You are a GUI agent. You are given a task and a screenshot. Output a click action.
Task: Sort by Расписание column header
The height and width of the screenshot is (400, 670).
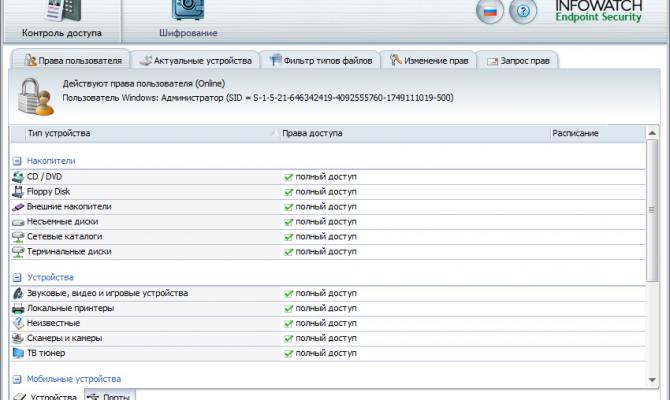[x=597, y=133]
